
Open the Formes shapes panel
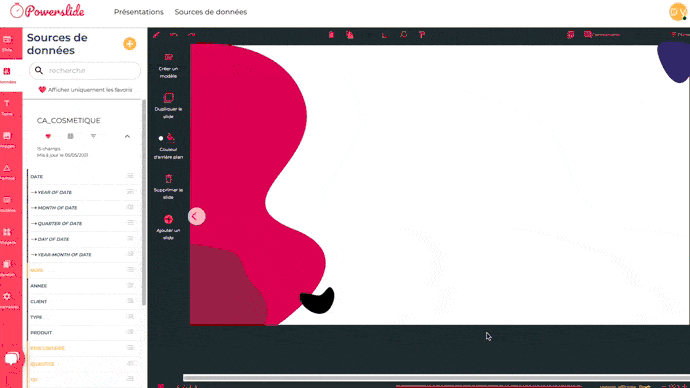coord(8,172)
